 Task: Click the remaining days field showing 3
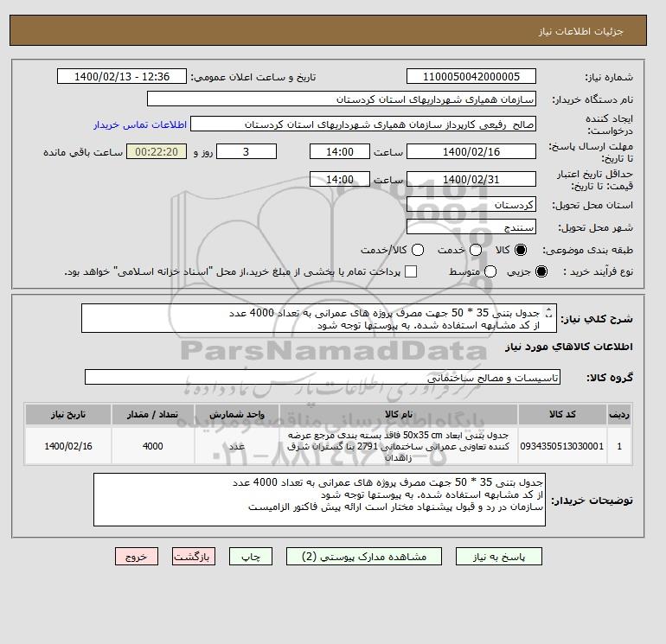(x=247, y=151)
